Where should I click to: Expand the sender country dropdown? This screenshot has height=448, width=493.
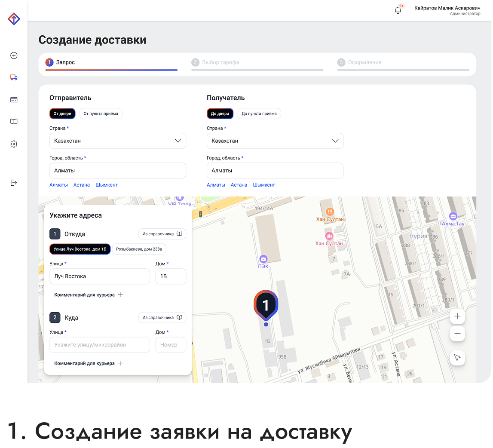(x=118, y=141)
